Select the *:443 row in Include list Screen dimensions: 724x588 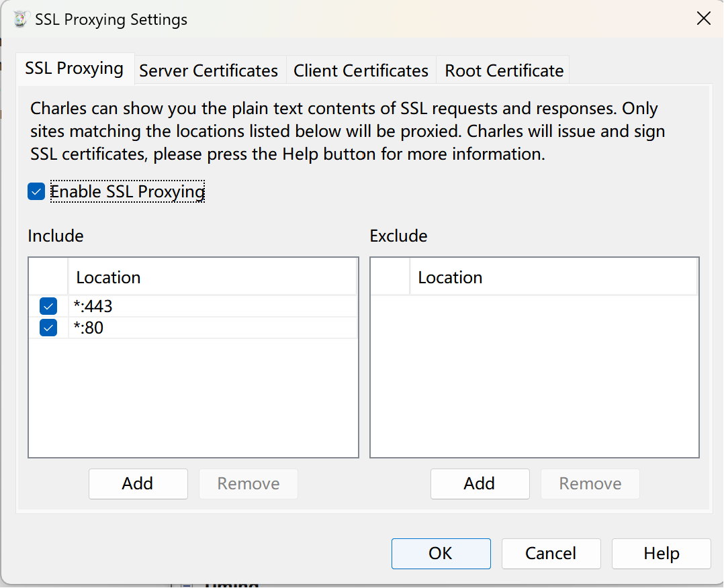pyautogui.click(x=201, y=307)
